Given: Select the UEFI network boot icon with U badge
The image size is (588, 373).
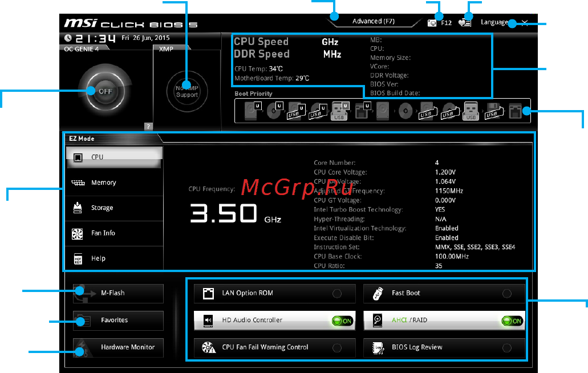Looking at the screenshot, I should [x=363, y=111].
